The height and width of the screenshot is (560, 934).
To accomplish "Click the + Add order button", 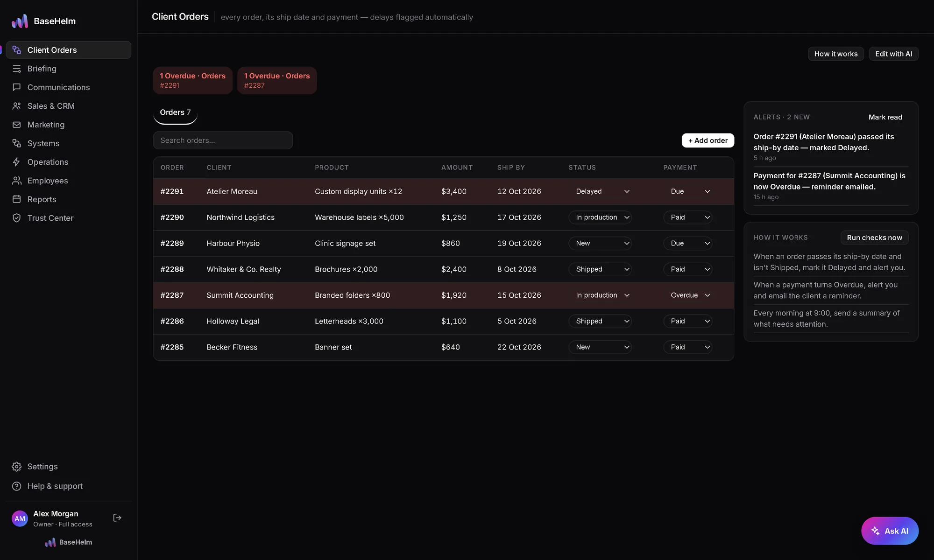I will tap(708, 140).
